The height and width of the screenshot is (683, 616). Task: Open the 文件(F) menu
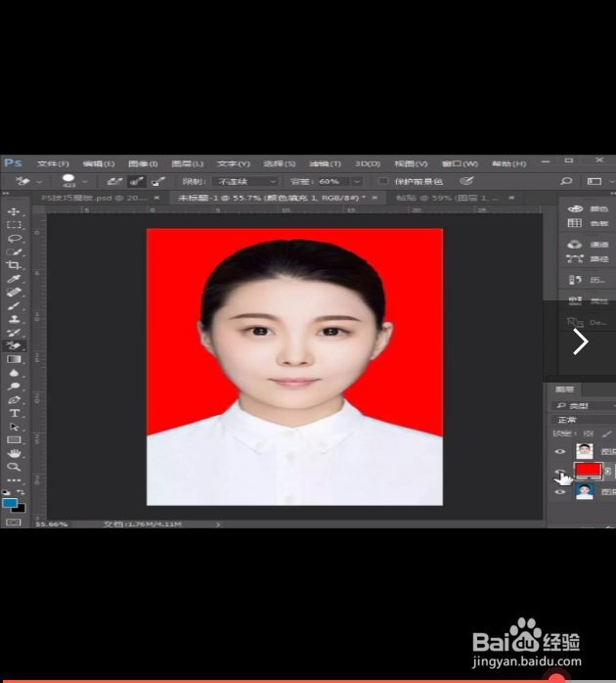pos(53,163)
